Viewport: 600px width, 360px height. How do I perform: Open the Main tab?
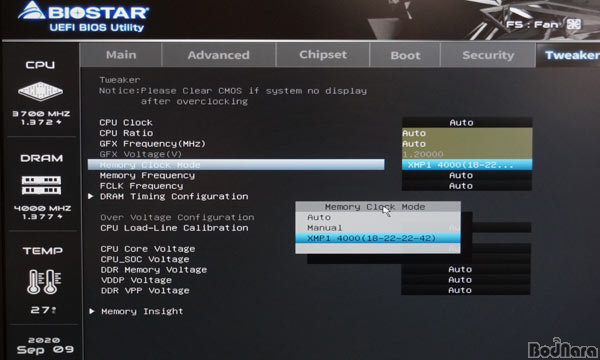click(x=121, y=55)
